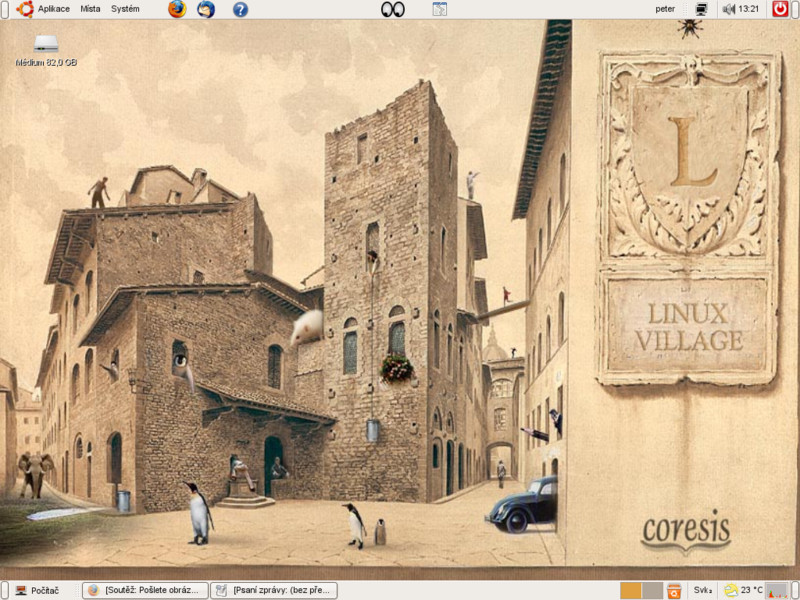Viewport: 800px width, 600px height.
Task: Switch to the second grey workspace
Action: click(x=653, y=591)
